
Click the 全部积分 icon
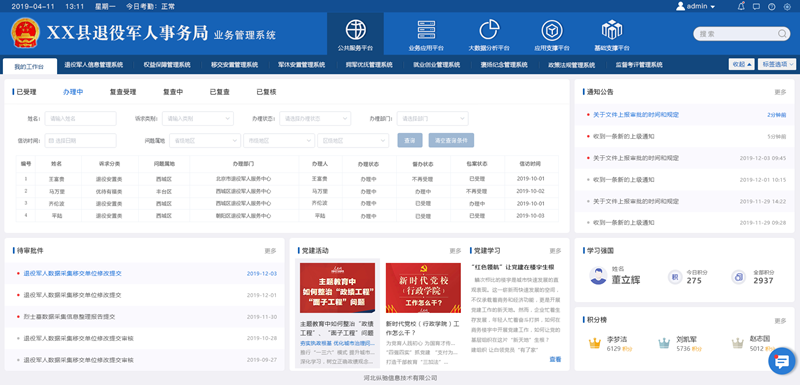[738, 276]
